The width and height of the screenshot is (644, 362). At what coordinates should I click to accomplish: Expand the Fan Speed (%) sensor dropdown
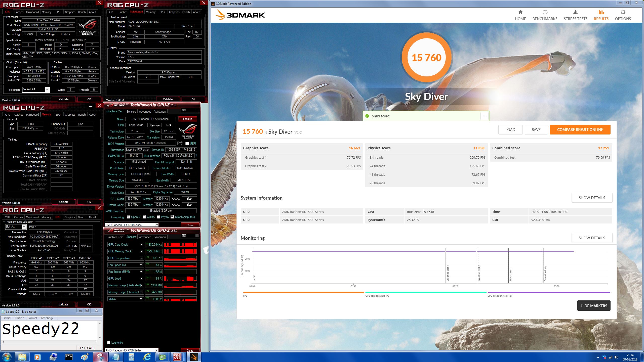[x=141, y=265]
